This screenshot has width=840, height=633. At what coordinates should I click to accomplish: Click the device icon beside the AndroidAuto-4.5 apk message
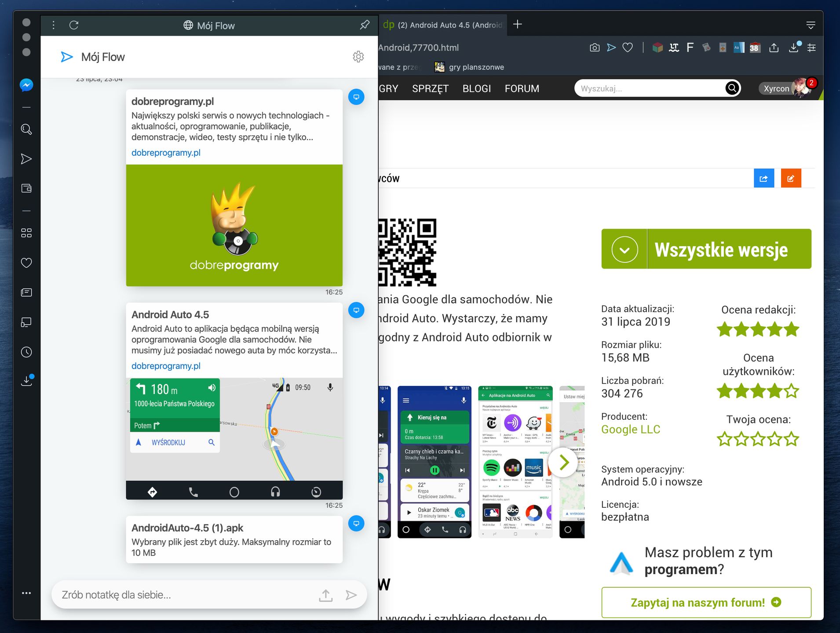click(356, 523)
